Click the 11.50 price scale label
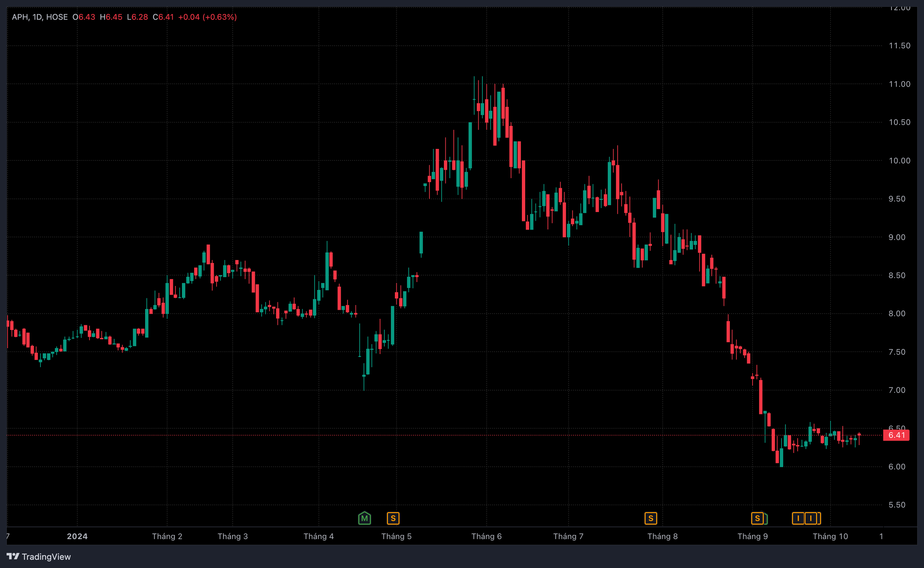 coord(899,46)
